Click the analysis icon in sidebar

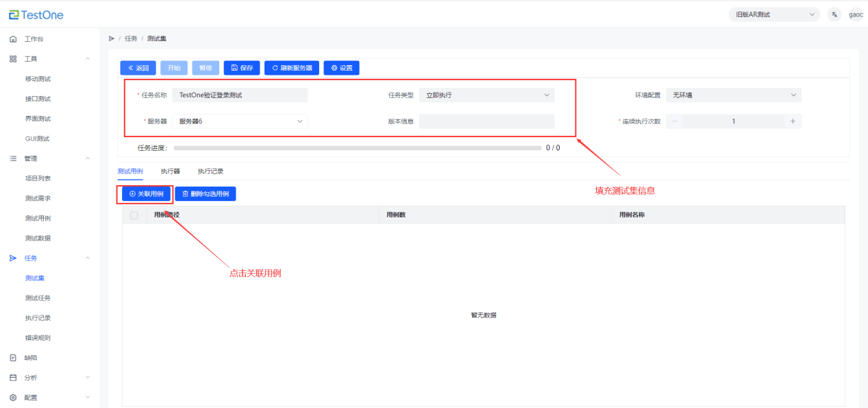point(13,377)
